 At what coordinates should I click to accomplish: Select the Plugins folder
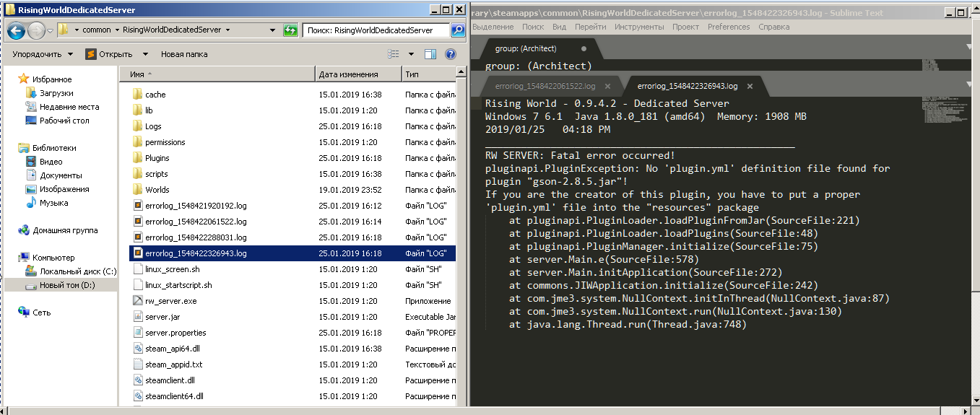click(x=157, y=158)
